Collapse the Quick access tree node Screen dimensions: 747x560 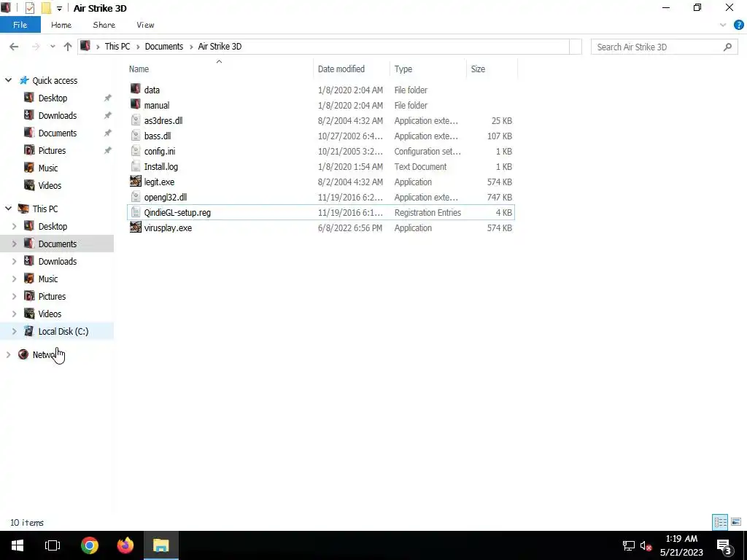pyautogui.click(x=8, y=80)
